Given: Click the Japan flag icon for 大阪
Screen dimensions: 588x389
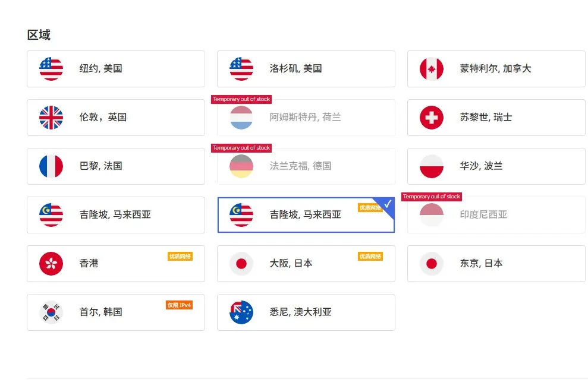Looking at the screenshot, I should click(x=241, y=264).
